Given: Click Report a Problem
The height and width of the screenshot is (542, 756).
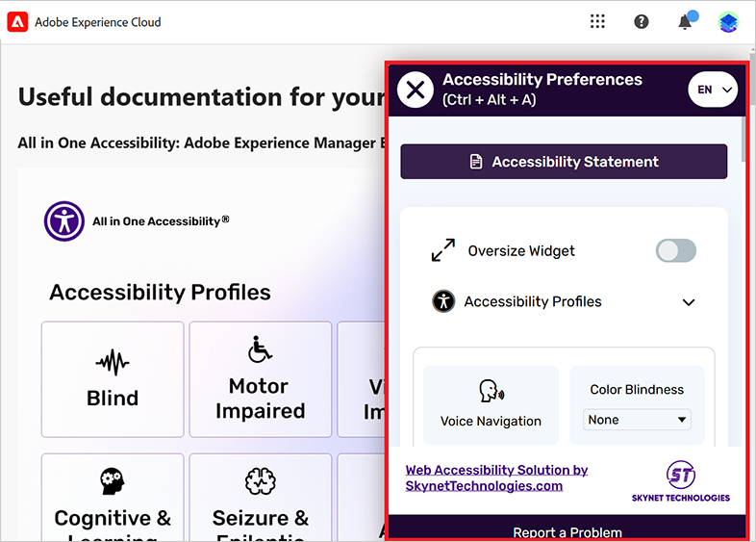Looking at the screenshot, I should point(567,531).
